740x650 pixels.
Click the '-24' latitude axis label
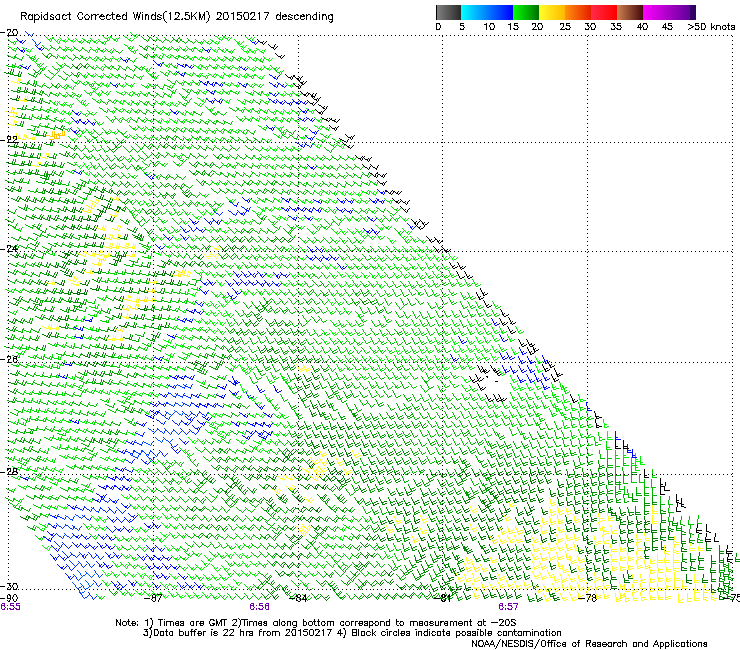pos(9,249)
